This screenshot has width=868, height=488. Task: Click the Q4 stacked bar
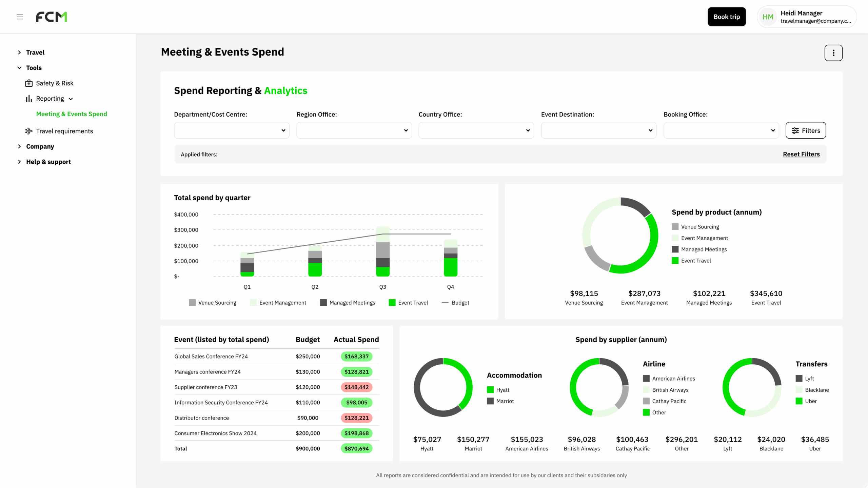(451, 258)
